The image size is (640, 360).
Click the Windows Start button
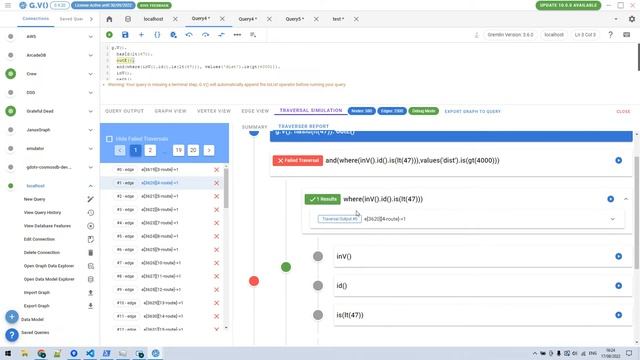[8, 353]
